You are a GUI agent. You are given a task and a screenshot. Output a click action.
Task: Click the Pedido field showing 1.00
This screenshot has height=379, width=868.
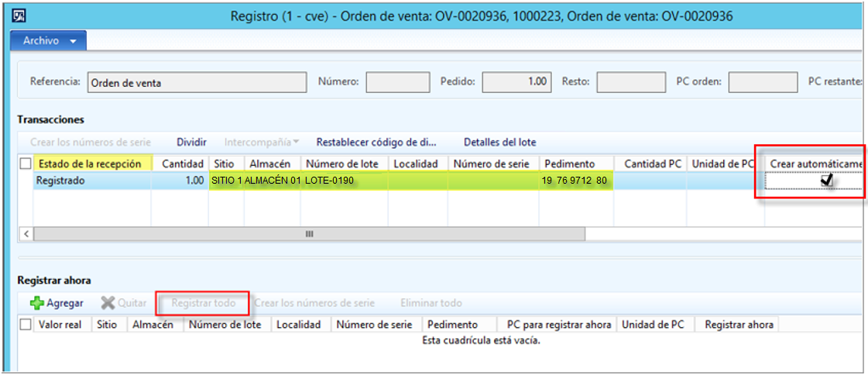[516, 82]
